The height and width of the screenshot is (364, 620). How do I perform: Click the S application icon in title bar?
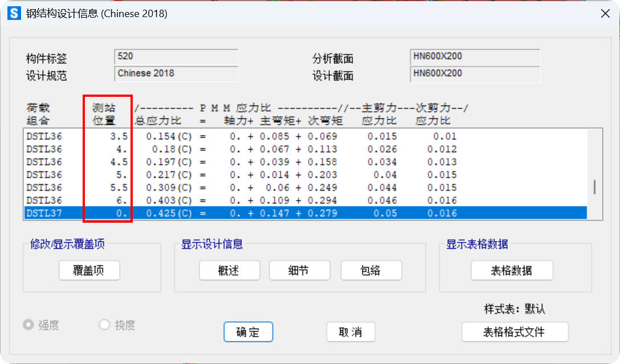click(14, 14)
